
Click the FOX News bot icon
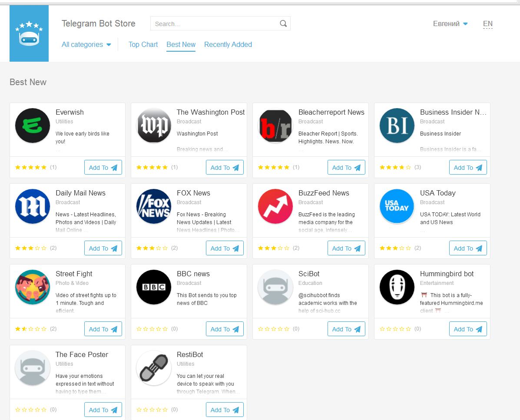(154, 206)
